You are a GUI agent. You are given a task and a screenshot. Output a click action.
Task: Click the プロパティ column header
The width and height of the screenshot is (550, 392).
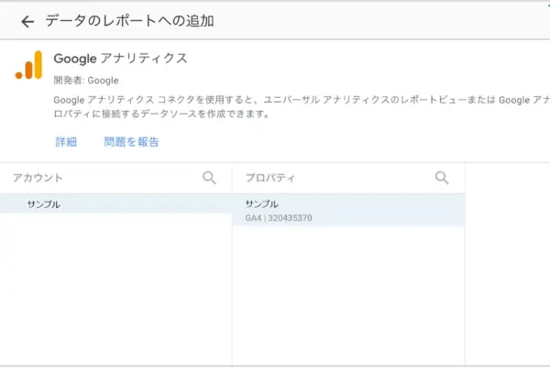coord(270,178)
